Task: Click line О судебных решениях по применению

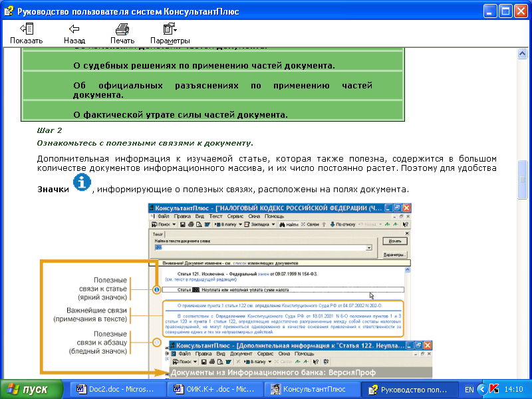Action: tap(204, 65)
